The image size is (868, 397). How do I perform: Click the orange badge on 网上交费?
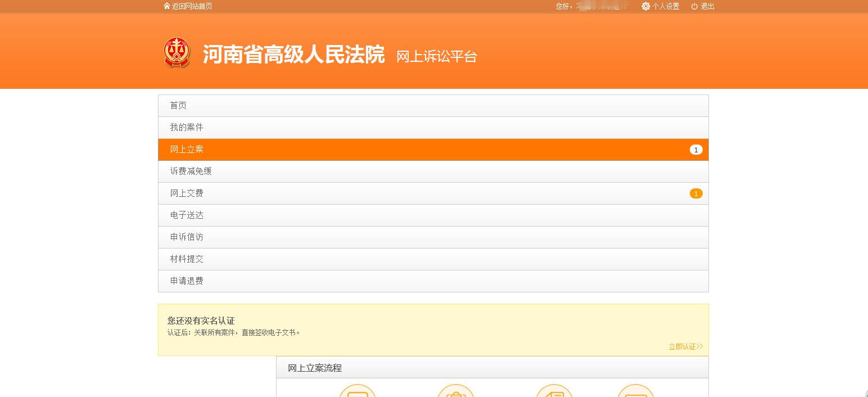(696, 193)
